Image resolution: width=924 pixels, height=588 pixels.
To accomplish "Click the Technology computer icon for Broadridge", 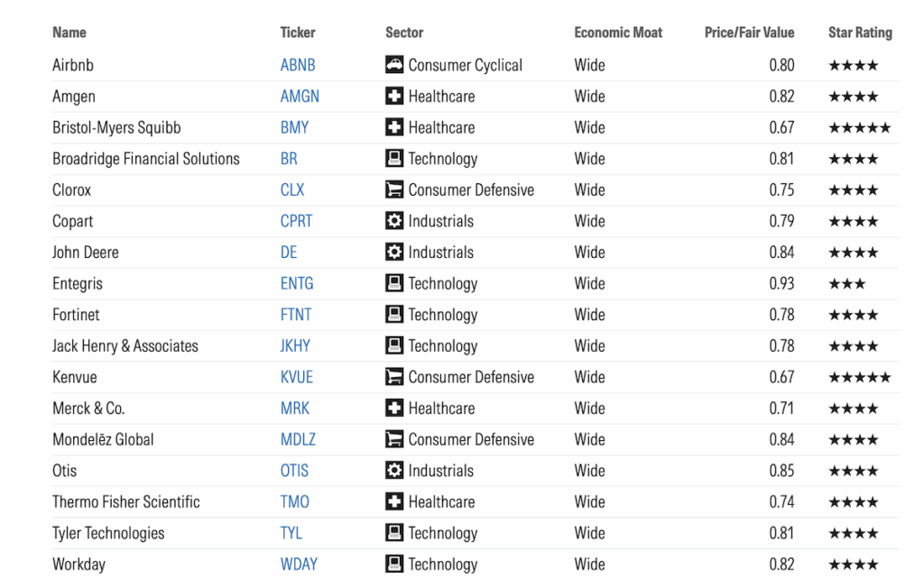I will pyautogui.click(x=394, y=159).
